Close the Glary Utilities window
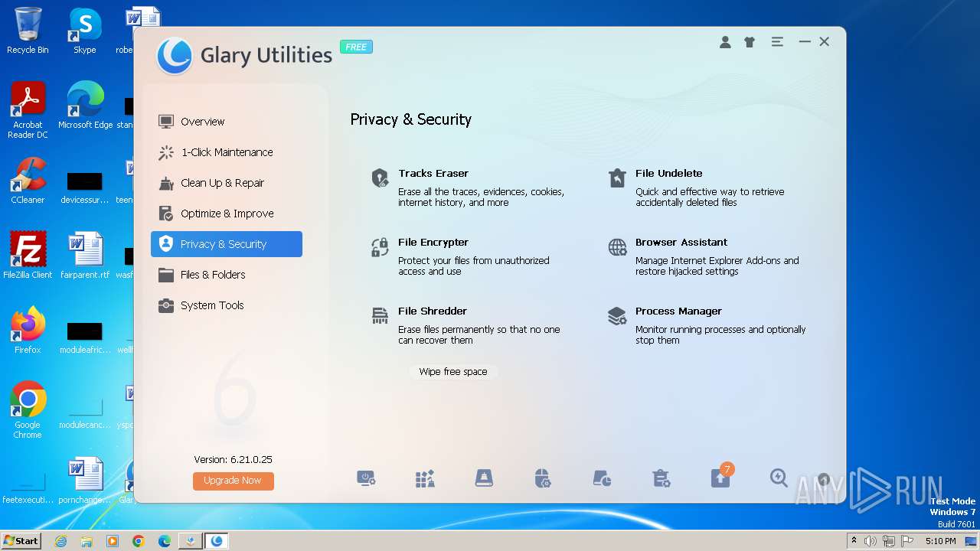Image resolution: width=980 pixels, height=551 pixels. pos(825,42)
